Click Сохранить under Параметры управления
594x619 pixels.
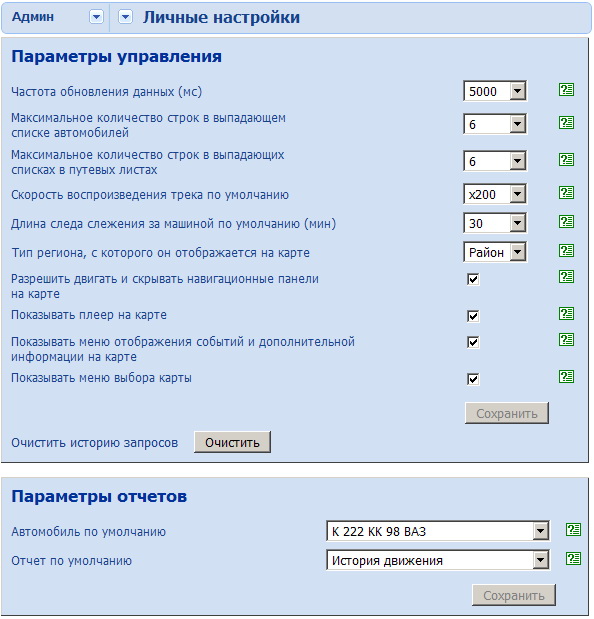[507, 413]
